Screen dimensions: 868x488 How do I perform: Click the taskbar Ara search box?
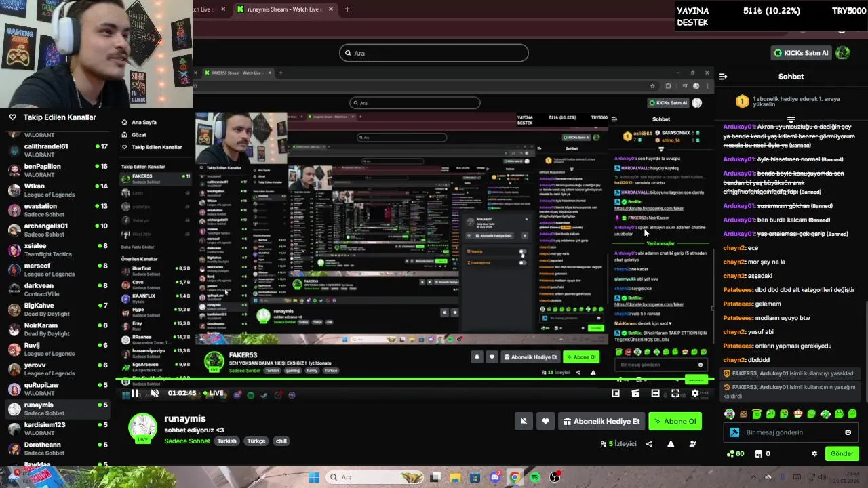[x=375, y=477]
